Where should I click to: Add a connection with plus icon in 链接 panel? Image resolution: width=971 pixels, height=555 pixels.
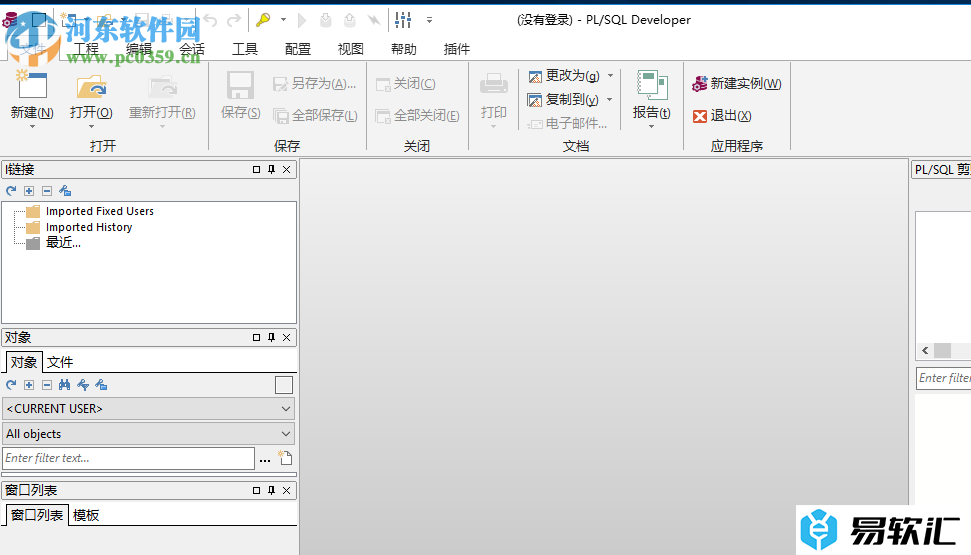[x=29, y=191]
